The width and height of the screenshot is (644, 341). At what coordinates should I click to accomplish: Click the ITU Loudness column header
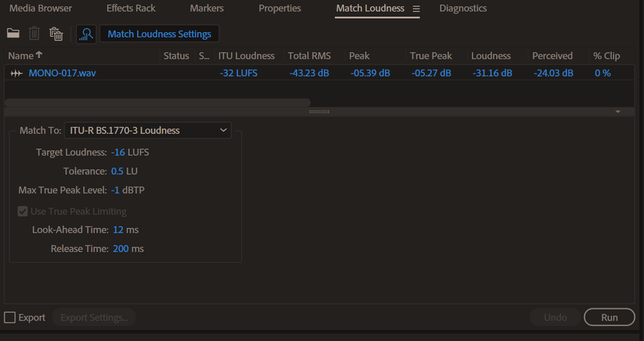tap(247, 56)
